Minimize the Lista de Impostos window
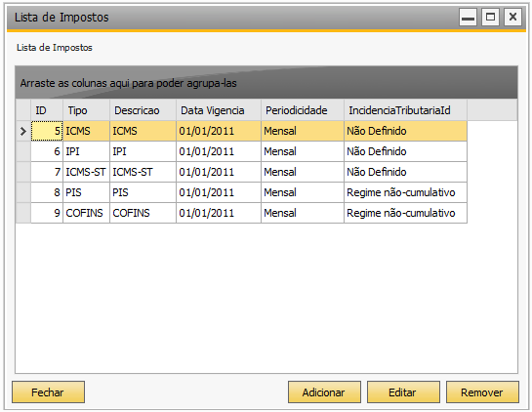The width and height of the screenshot is (532, 412). tap(468, 17)
